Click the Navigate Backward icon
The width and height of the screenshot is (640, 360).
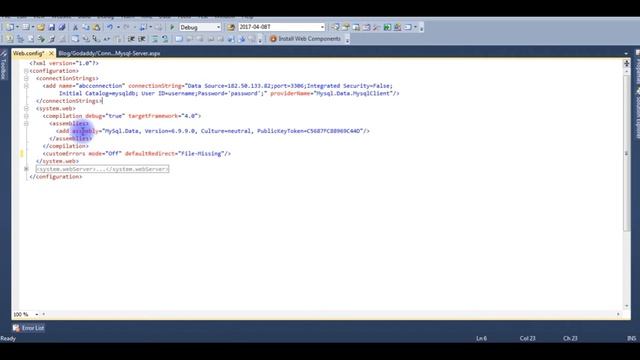(x=143, y=27)
